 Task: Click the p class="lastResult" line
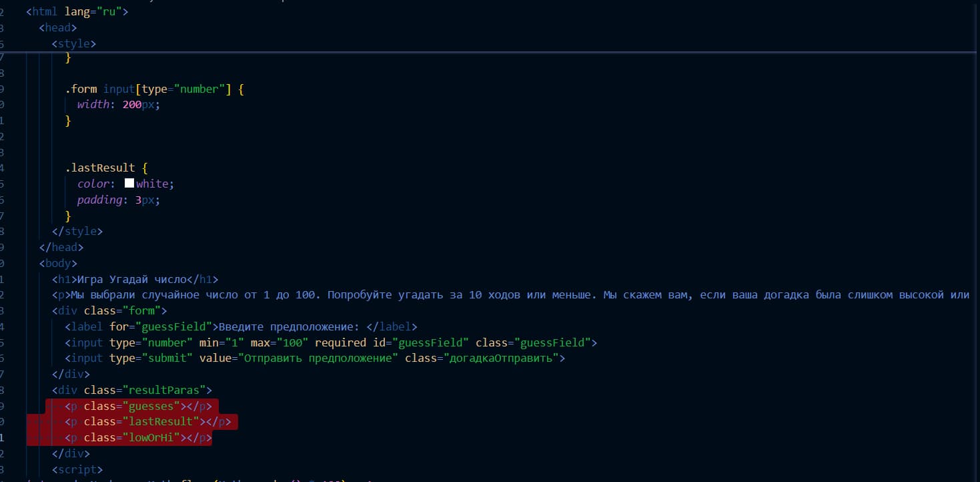[x=148, y=423]
